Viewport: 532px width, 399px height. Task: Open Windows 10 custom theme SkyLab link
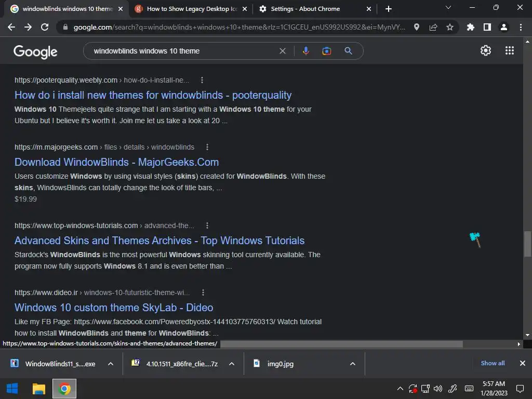tap(114, 308)
